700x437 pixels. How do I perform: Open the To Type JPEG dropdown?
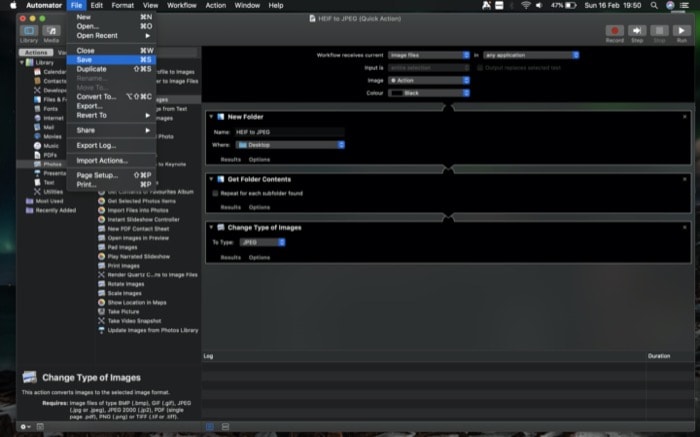[262, 242]
